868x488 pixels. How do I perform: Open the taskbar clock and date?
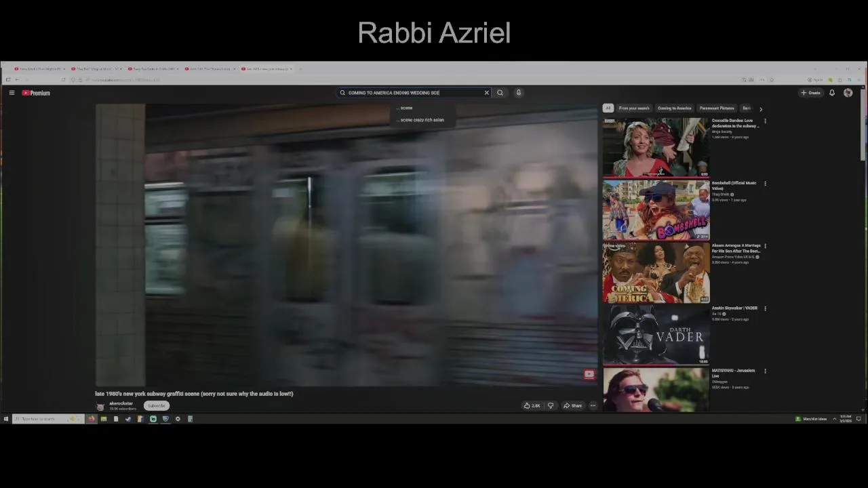[846, 419]
